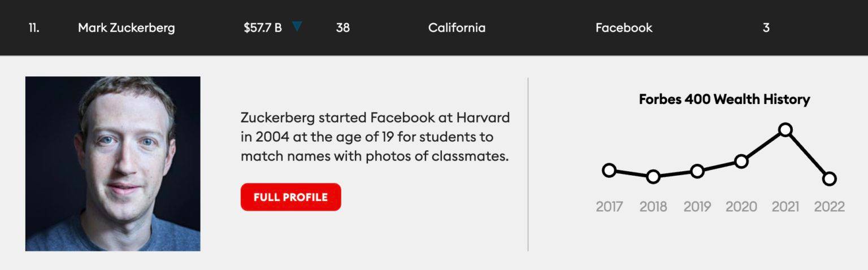Click Mark Zuckerberg's portrait photo

(113, 164)
